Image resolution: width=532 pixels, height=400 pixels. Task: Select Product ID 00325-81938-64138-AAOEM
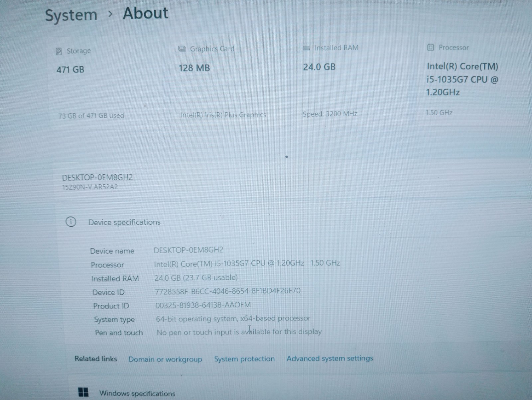203,305
